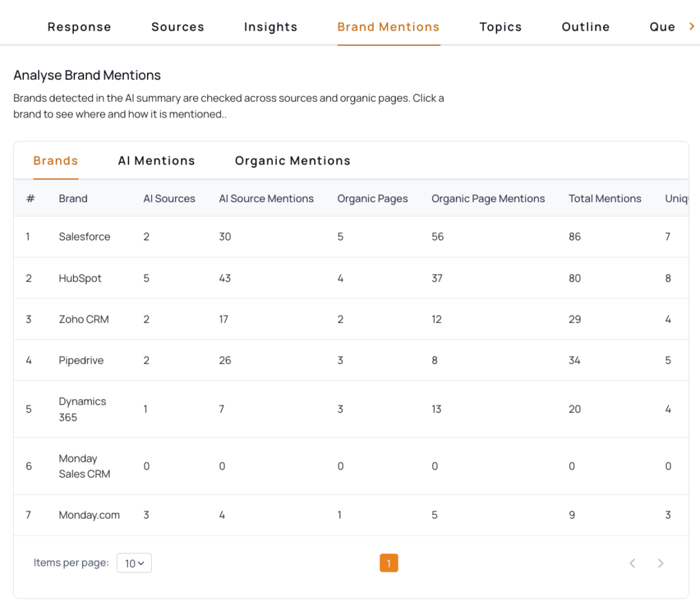
Task: Select the Brands sub-tab
Action: click(x=56, y=161)
